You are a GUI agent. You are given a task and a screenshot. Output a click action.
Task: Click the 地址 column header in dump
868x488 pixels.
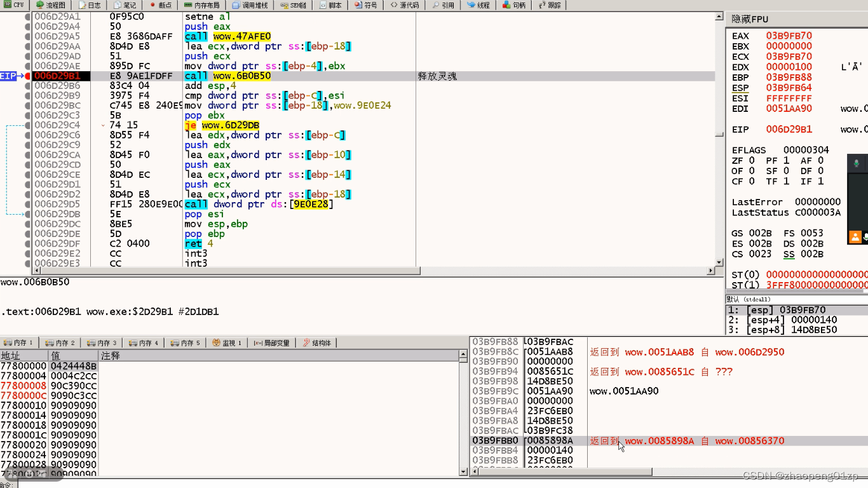point(24,356)
